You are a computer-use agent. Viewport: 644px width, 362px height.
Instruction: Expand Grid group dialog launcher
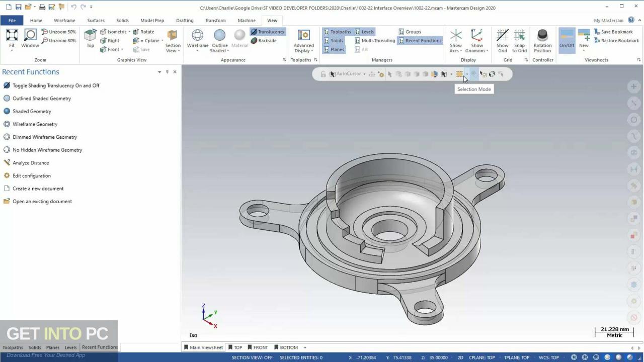[x=526, y=60]
